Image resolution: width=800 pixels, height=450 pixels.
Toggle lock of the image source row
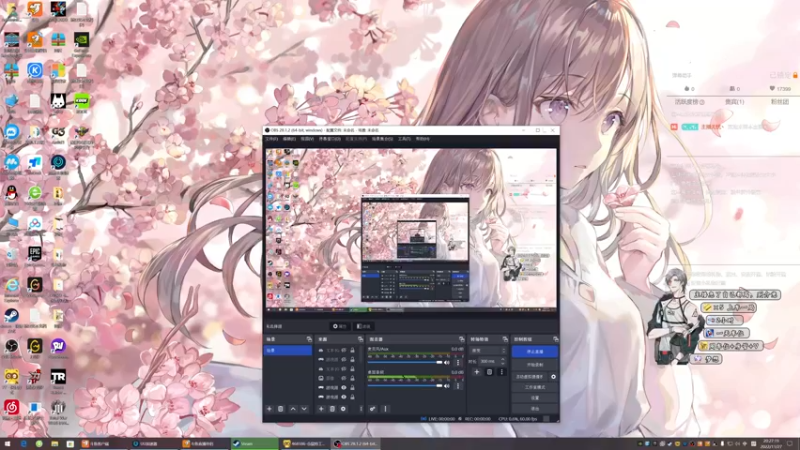pyautogui.click(x=352, y=378)
